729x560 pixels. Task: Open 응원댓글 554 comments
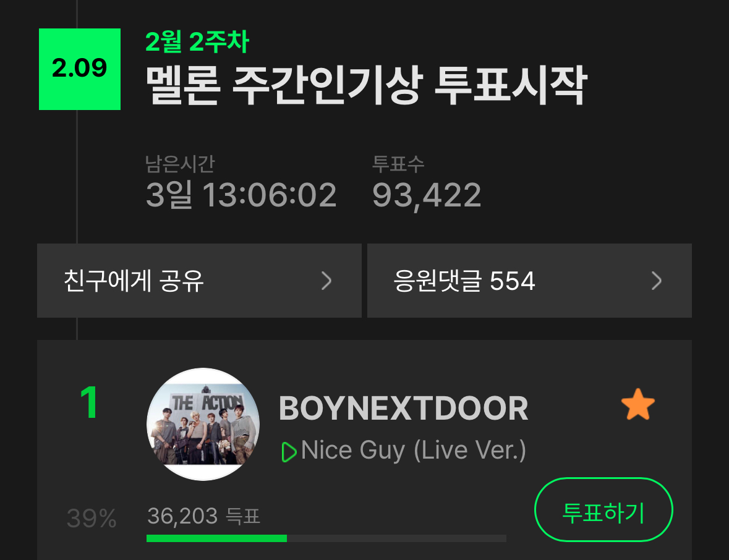(x=529, y=281)
